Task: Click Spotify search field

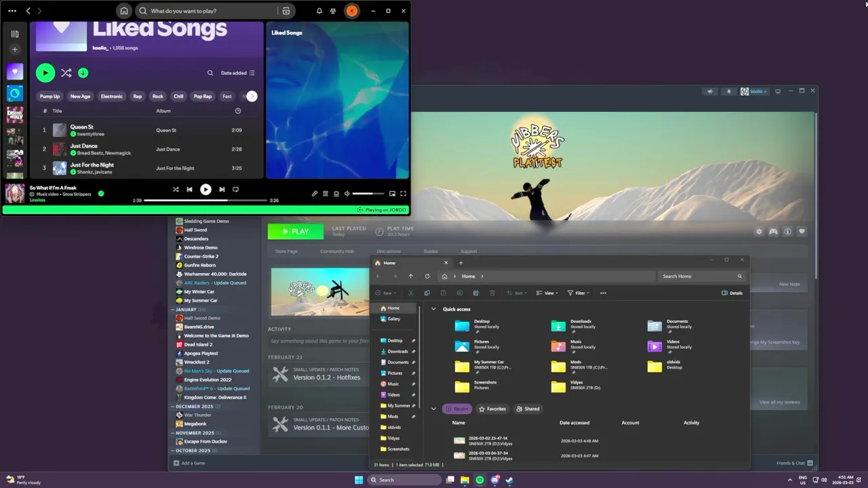Action: 207,11
